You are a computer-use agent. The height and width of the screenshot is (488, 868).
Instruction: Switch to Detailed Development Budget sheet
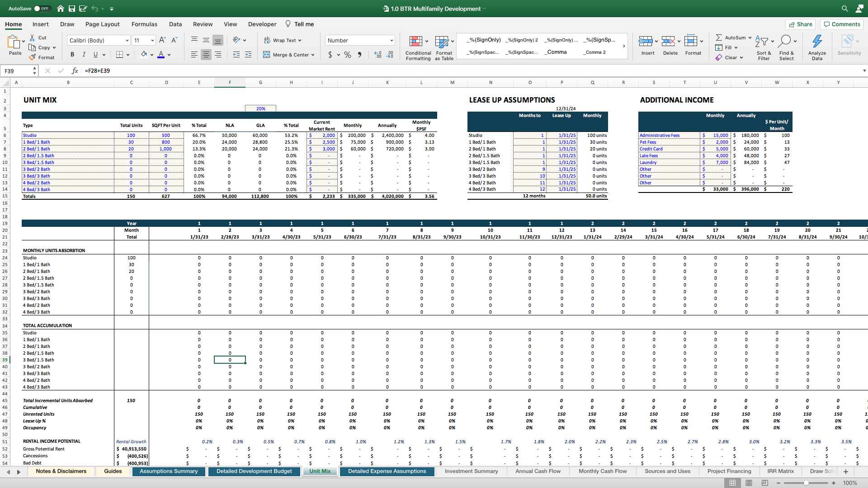pyautogui.click(x=254, y=471)
